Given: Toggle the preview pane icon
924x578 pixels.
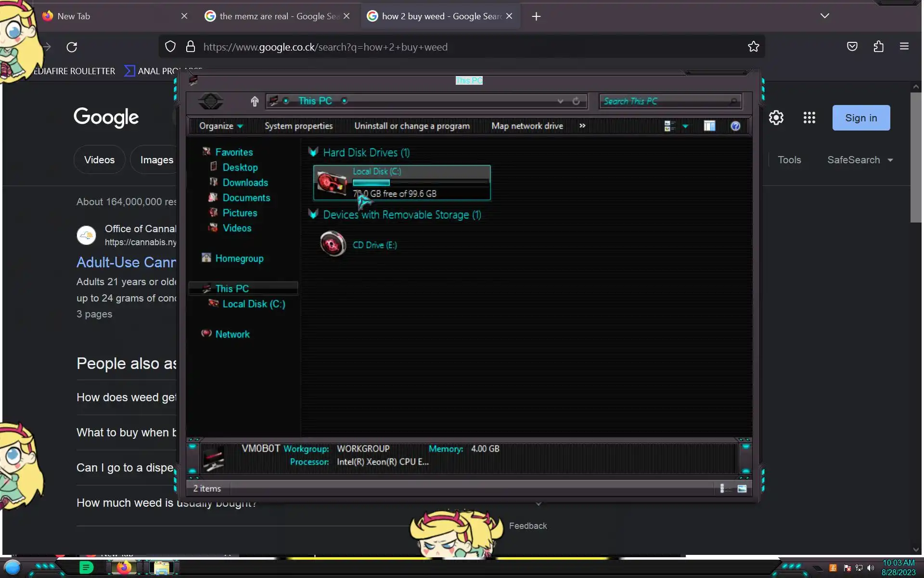Looking at the screenshot, I should coord(709,126).
